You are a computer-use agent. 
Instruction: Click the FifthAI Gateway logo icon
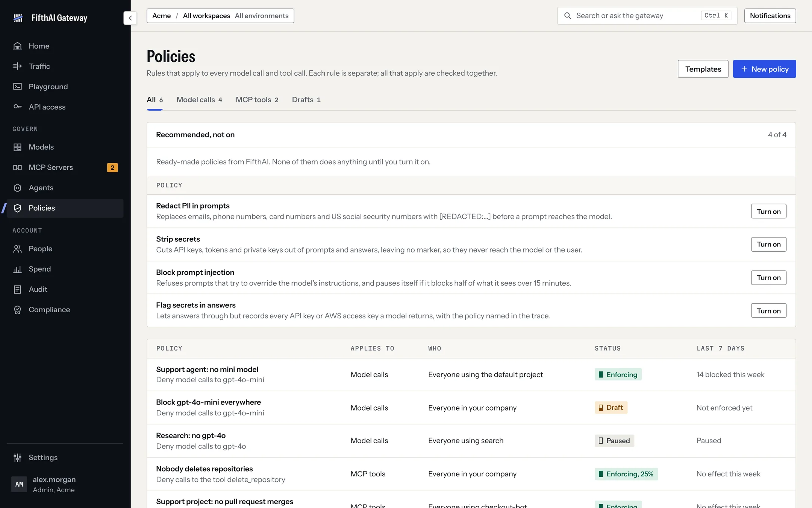18,18
